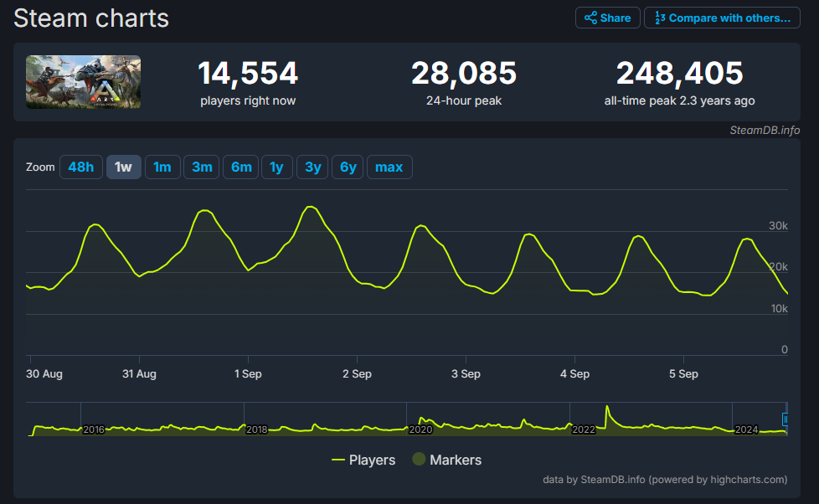Click the 30k y-axis label

pos(778,225)
